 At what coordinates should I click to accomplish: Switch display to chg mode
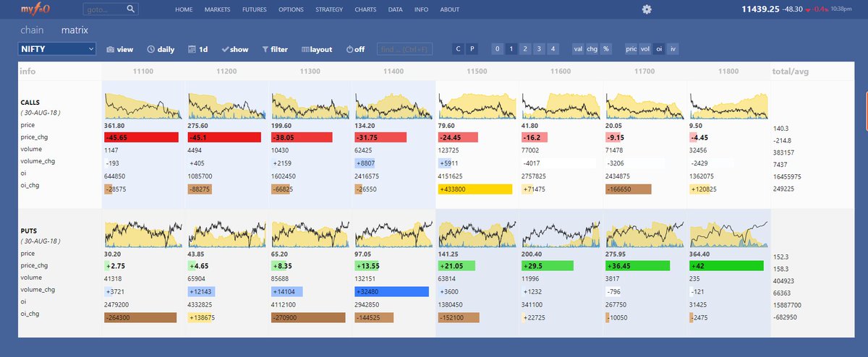(592, 49)
